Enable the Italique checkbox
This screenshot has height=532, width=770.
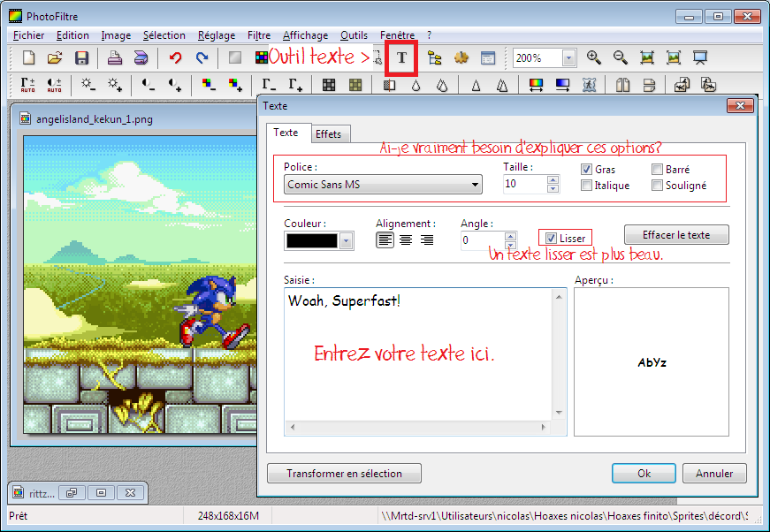click(586, 186)
